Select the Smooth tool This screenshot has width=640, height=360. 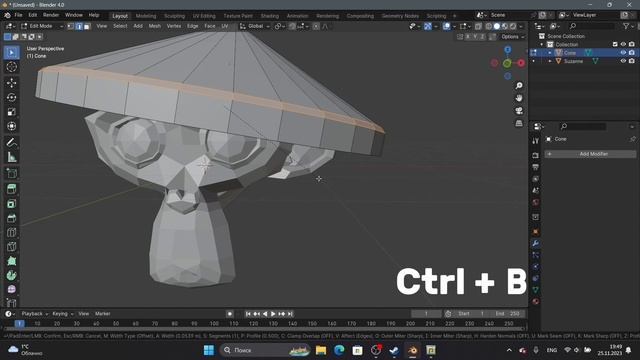click(11, 289)
